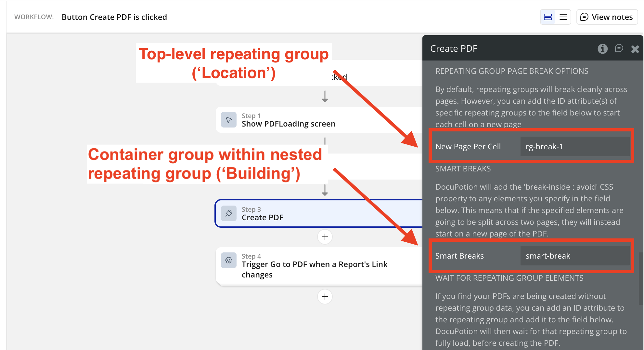Switch to the compact list view icon
The image size is (644, 350).
pyautogui.click(x=563, y=17)
